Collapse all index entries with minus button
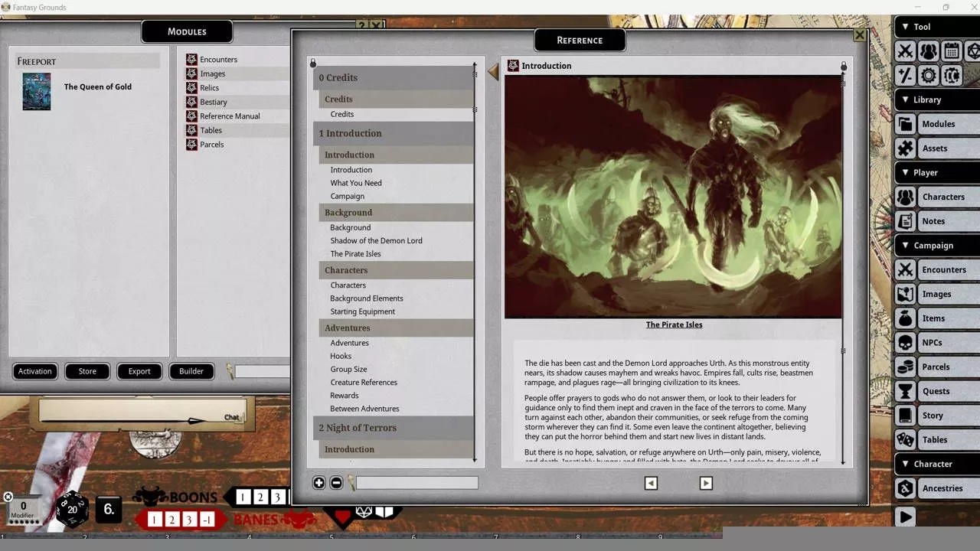 coord(336,482)
